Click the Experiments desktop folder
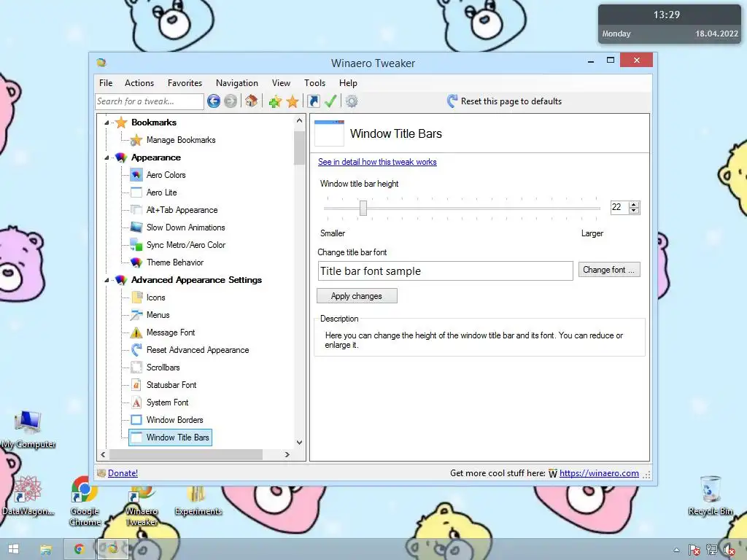Screen dimensions: 747x560 click(x=198, y=500)
